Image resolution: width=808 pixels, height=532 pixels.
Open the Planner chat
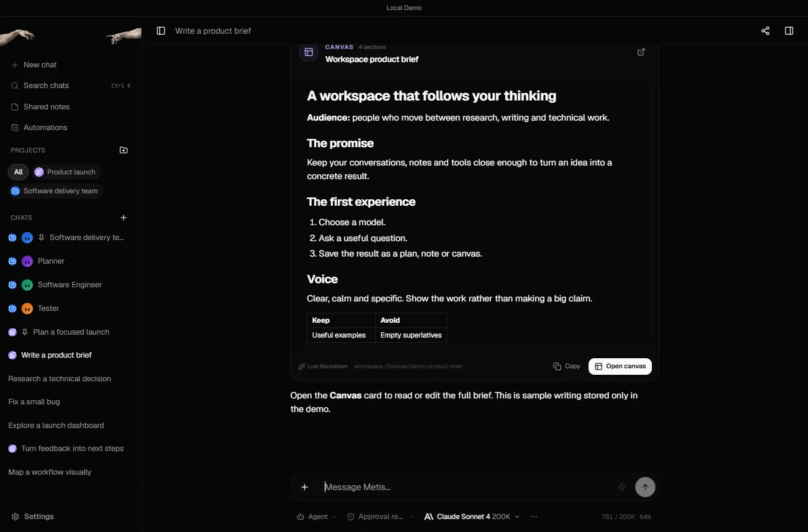(70, 261)
